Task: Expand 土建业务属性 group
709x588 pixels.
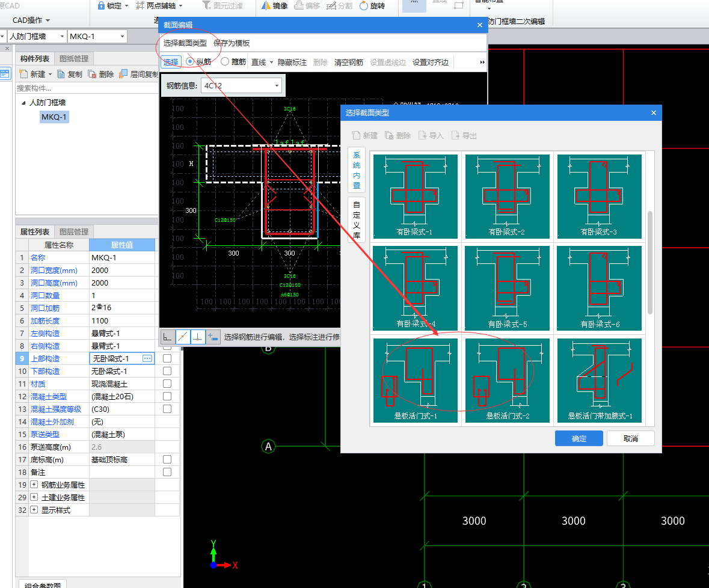Action: tap(34, 497)
